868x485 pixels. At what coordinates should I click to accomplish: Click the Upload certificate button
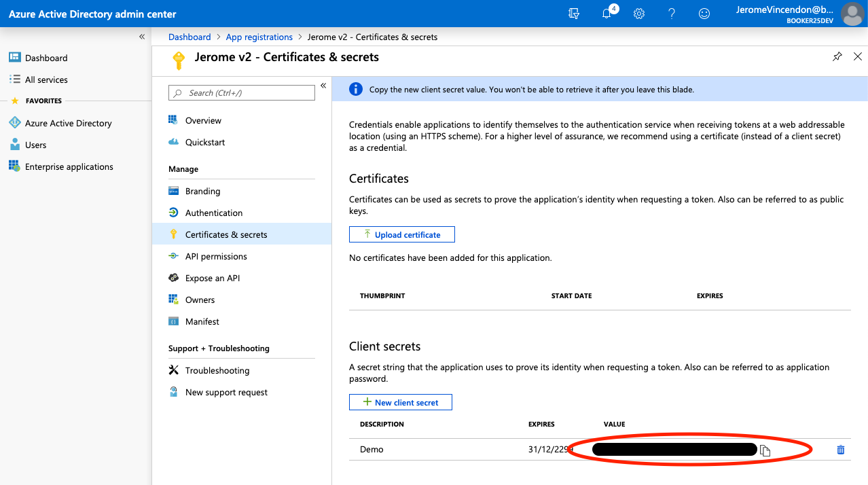(x=401, y=234)
